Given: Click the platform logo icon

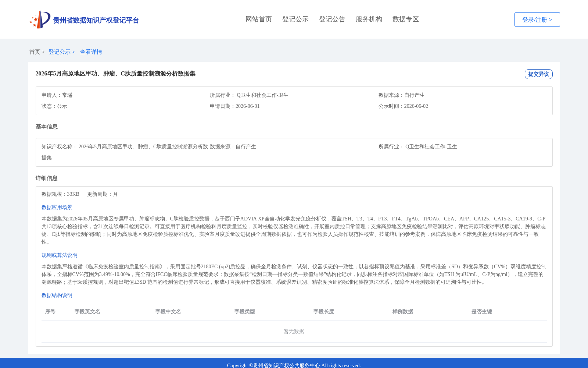Looking at the screenshot, I should [40, 20].
